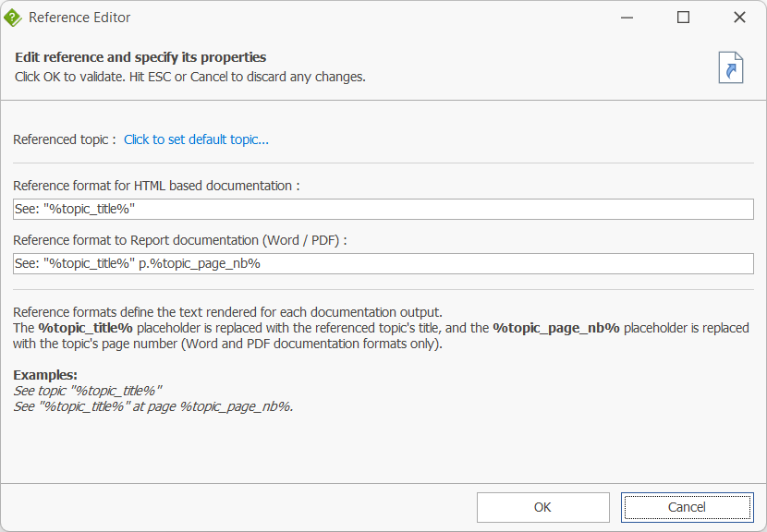The height and width of the screenshot is (532, 767).
Task: Click the 'Reference format to Report documentation' label
Action: [x=179, y=240]
